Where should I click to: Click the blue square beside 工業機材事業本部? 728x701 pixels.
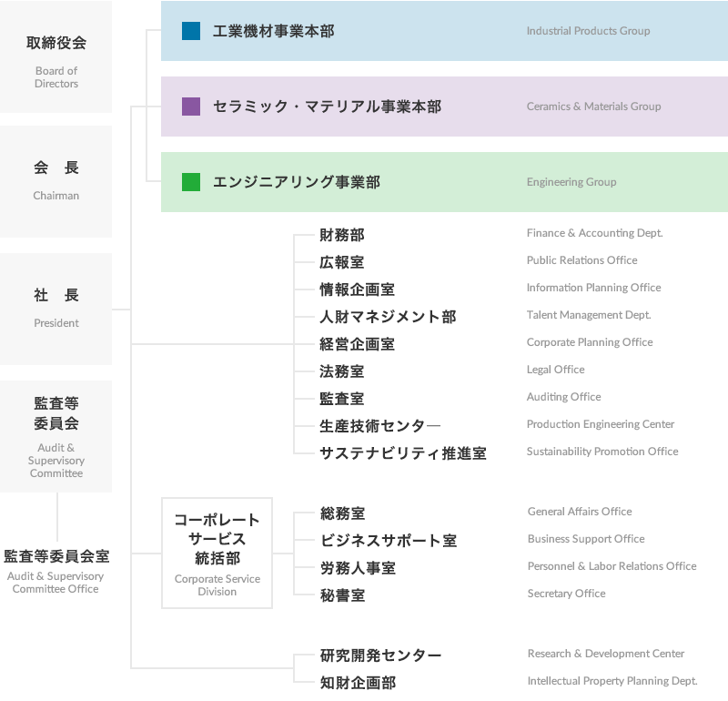191,31
